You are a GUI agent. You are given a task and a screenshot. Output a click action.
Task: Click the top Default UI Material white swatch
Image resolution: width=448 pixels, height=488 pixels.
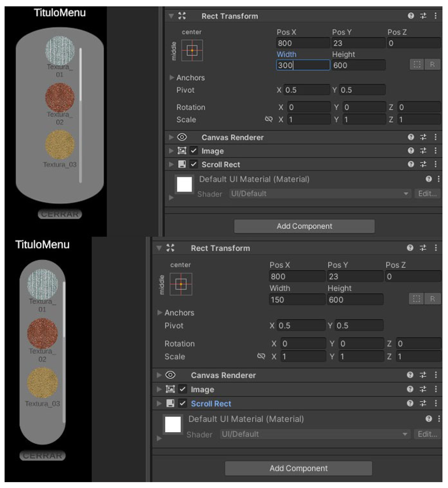click(x=184, y=184)
